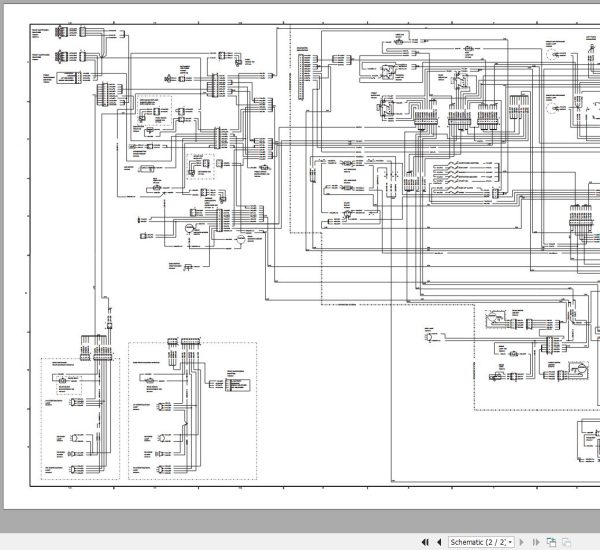Click the active overlapping-windows view icon
Viewport: 600px width, 550px height.
click(551, 542)
